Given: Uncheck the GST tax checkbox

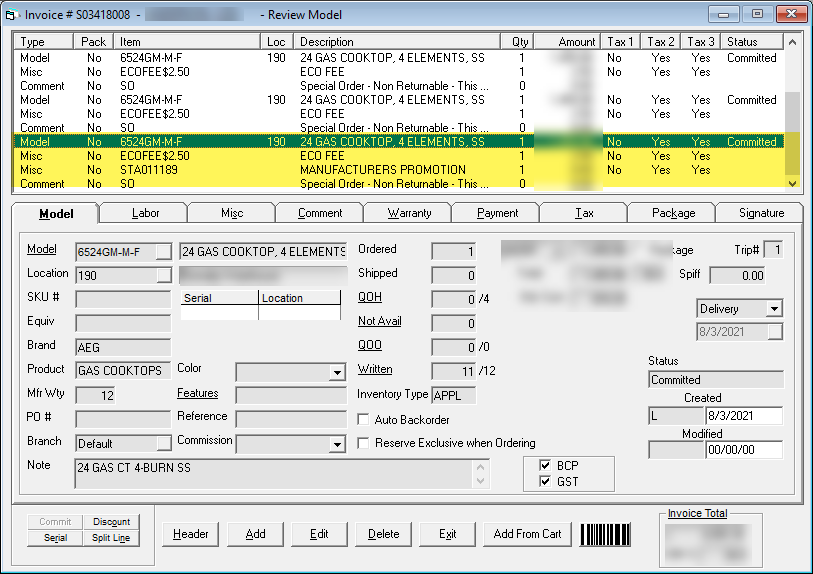Looking at the screenshot, I should pyautogui.click(x=545, y=481).
